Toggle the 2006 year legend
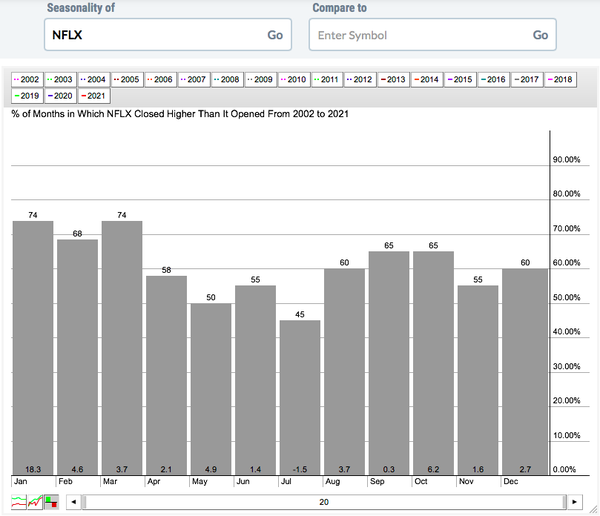600x516 pixels. (x=161, y=80)
